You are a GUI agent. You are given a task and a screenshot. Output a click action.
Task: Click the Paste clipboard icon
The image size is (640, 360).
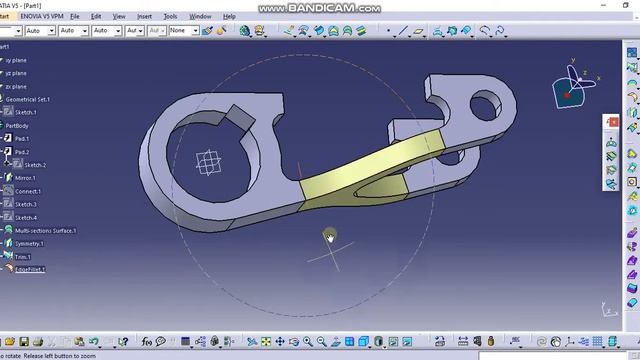tap(80, 342)
